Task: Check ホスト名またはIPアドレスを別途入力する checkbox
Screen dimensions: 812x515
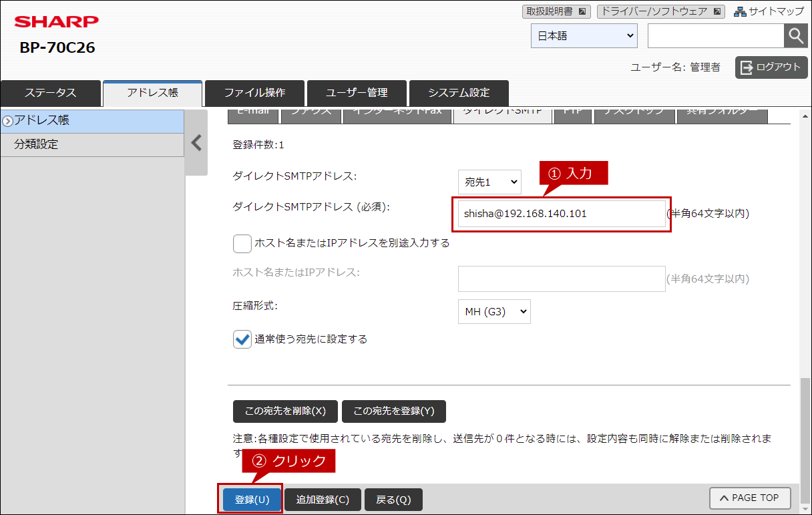Action: click(x=242, y=243)
